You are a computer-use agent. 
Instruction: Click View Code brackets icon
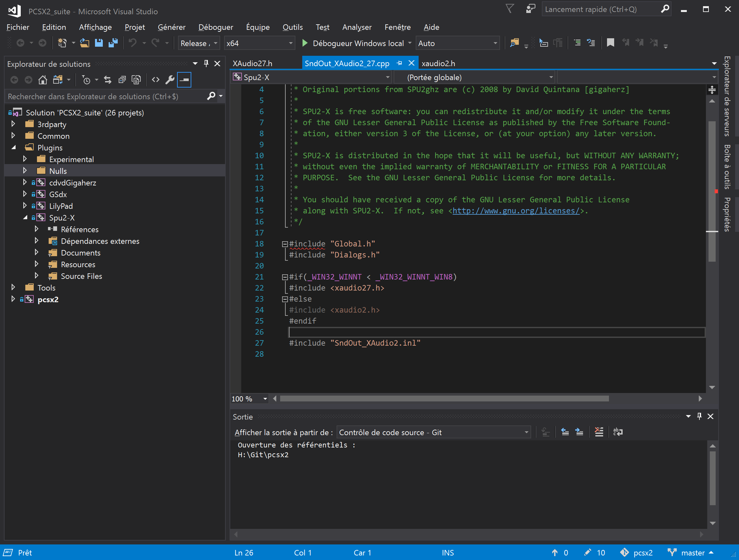(x=155, y=79)
